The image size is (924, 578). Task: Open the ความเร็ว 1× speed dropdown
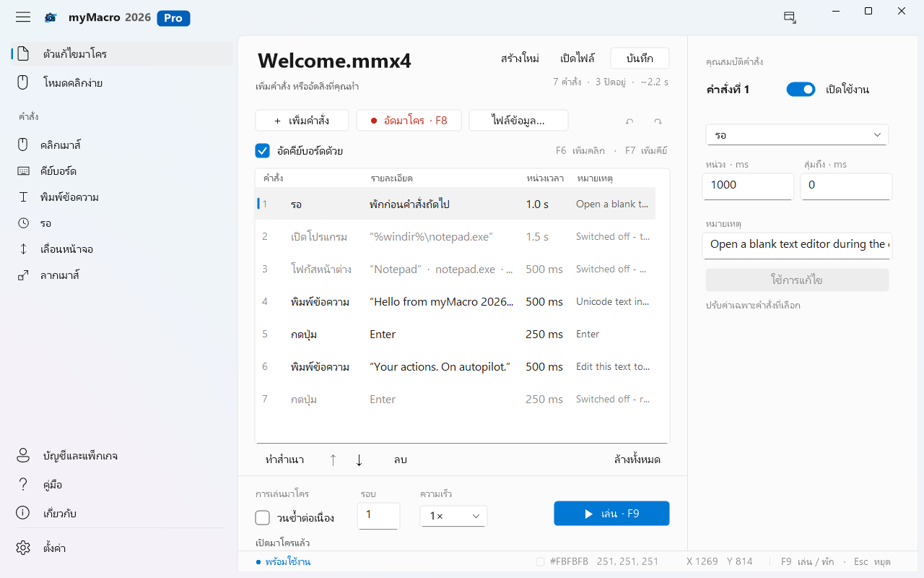[x=453, y=517]
